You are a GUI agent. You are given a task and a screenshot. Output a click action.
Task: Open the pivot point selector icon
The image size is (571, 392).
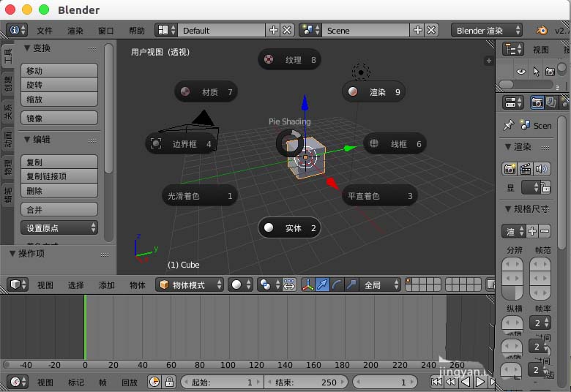click(x=269, y=284)
